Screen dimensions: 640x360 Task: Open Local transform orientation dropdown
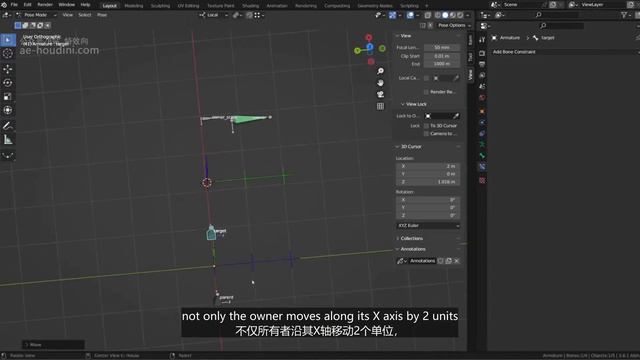[x=214, y=15]
